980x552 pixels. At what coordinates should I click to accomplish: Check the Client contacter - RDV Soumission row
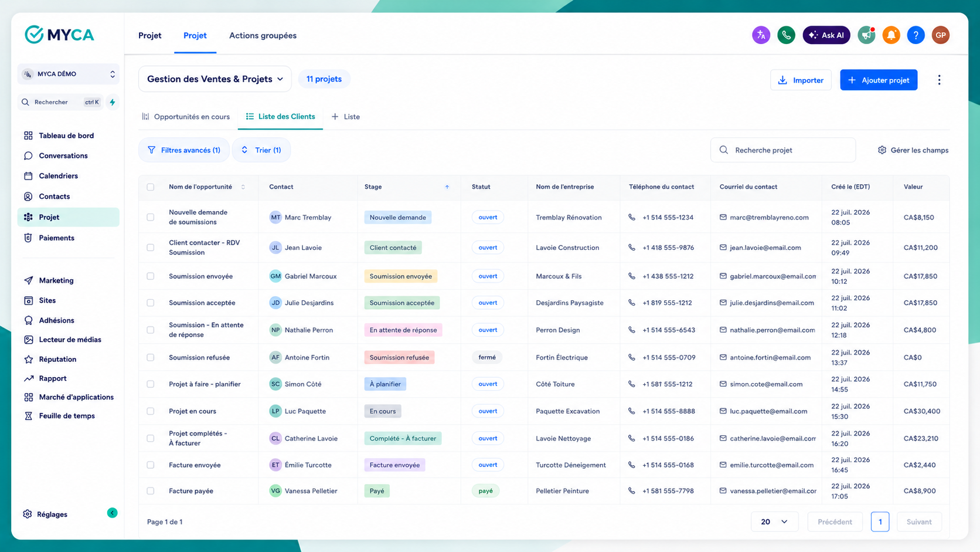[151, 248]
